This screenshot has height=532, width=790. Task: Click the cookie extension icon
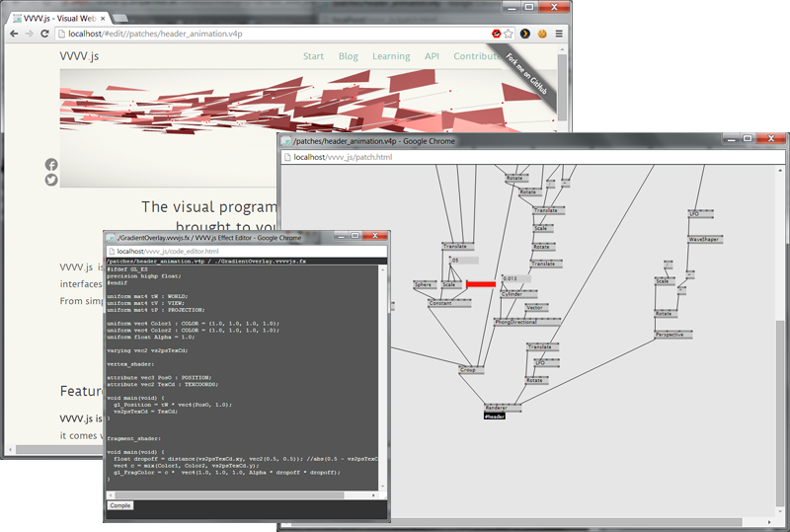(542, 34)
